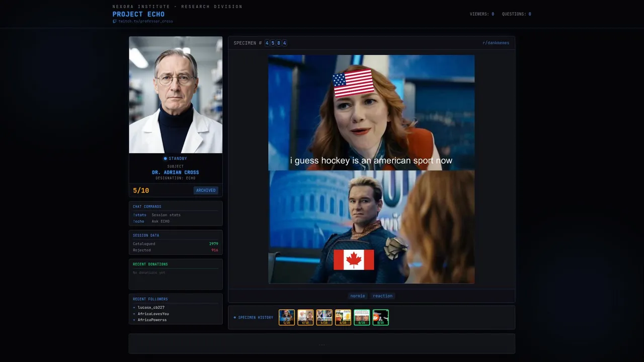Click the DESIGNATION: ECHO label
Image resolution: width=644 pixels, height=362 pixels.
tap(176, 178)
